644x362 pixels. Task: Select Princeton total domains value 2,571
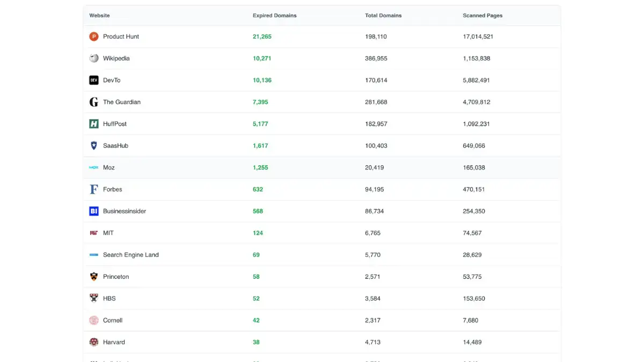click(x=373, y=277)
